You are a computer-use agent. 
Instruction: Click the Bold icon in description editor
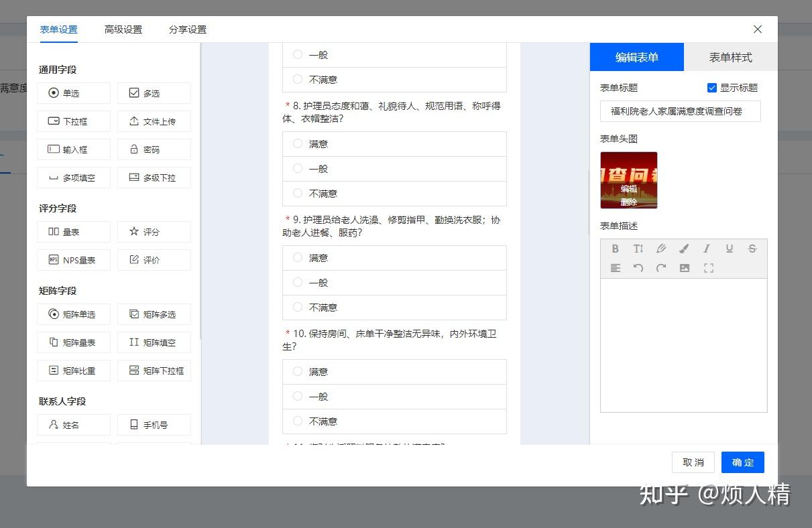point(616,249)
